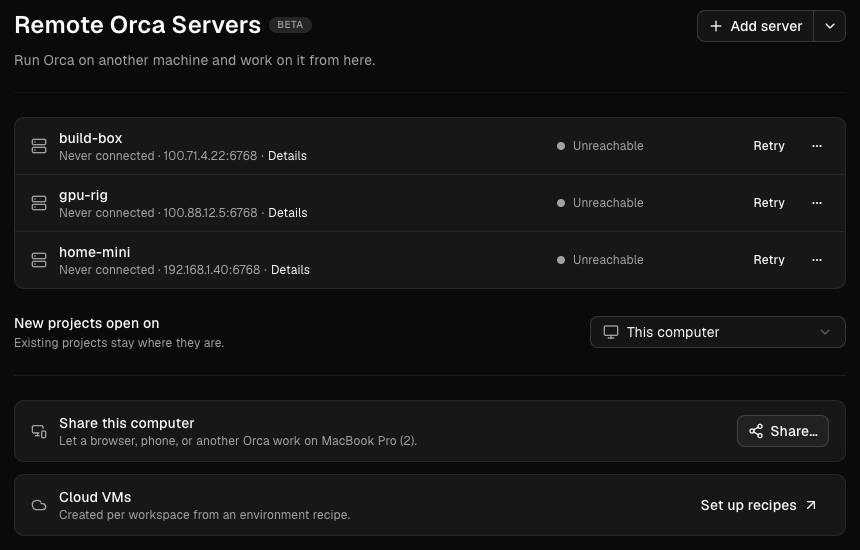Image resolution: width=860 pixels, height=550 pixels.
Task: Open more options menu for build-box
Action: pos(817,146)
